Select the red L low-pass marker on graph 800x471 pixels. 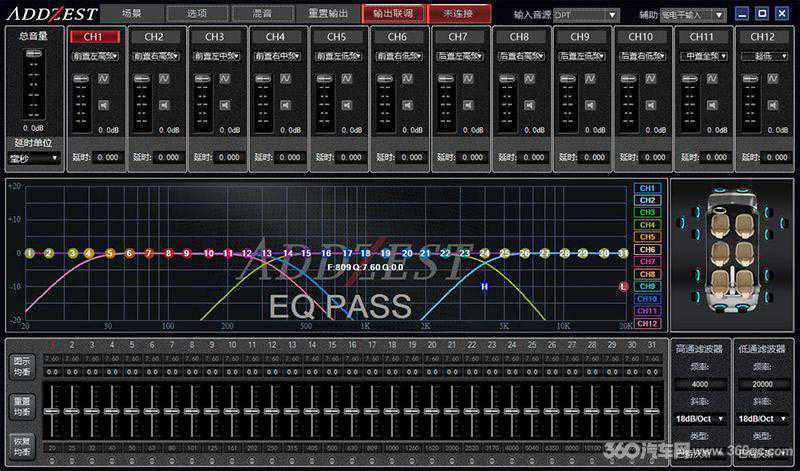tap(624, 286)
